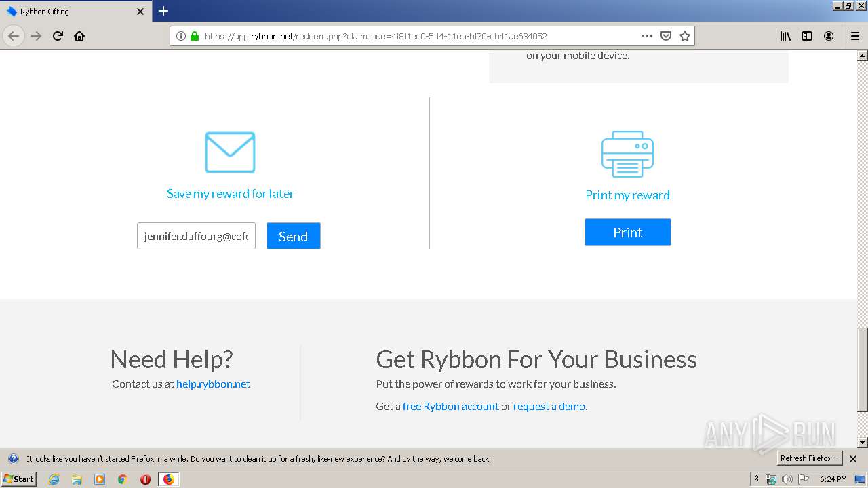This screenshot has height=488, width=868.
Task: Click the page vertical scrollbar thumb
Action: point(863,369)
